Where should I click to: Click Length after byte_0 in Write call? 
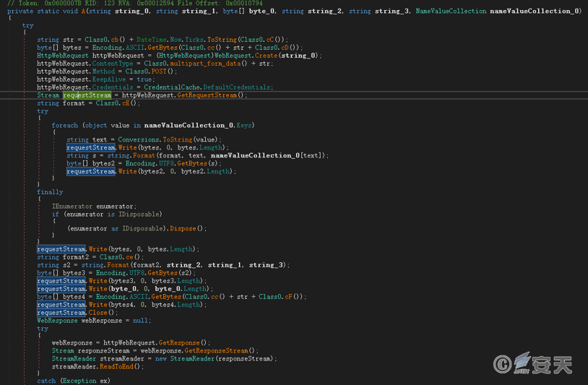click(194, 289)
